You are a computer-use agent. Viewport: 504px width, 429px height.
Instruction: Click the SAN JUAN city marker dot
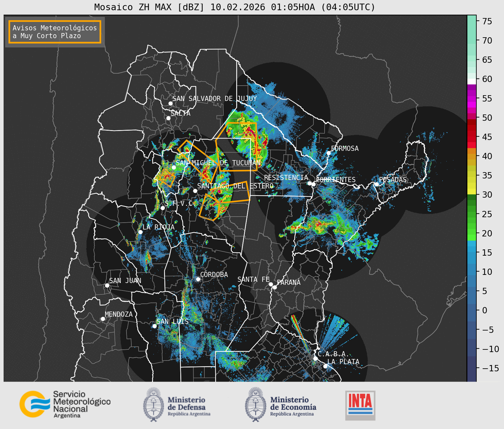coord(107,285)
